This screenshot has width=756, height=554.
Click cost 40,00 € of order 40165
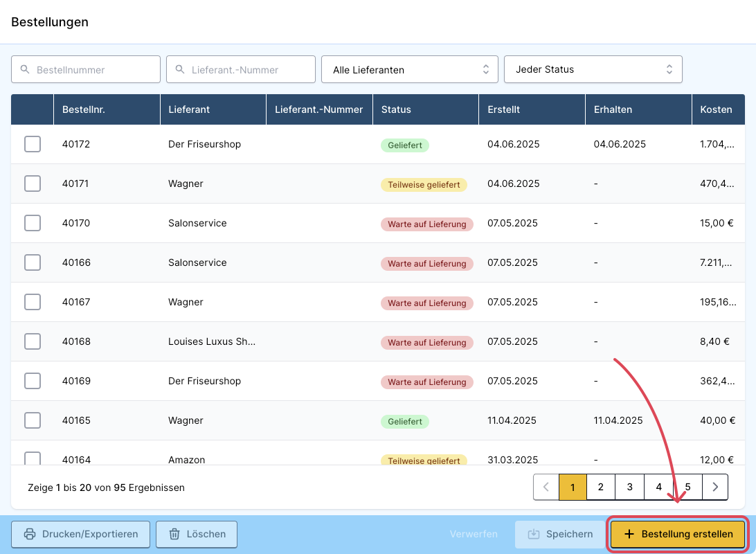tap(718, 420)
